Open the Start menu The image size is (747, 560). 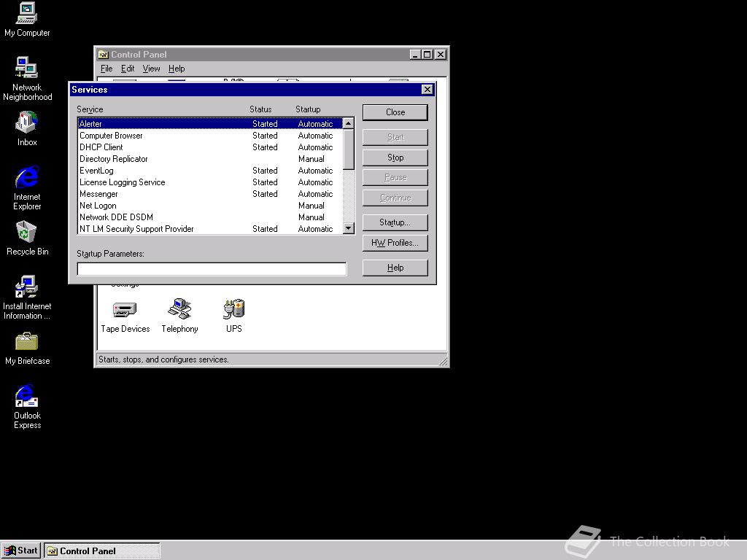pyautogui.click(x=21, y=551)
